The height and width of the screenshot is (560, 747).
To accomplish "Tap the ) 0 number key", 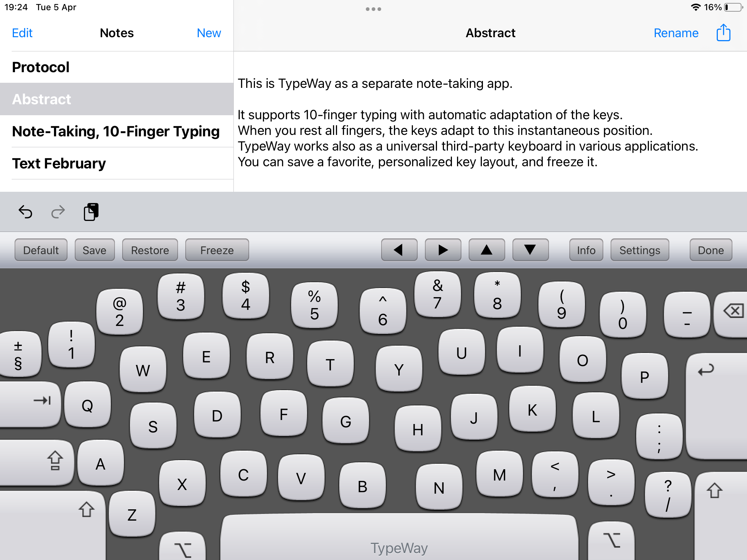I will 623,315.
